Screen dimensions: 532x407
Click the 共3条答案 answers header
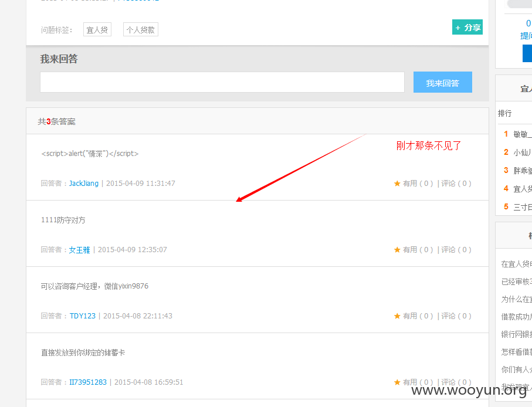point(57,121)
